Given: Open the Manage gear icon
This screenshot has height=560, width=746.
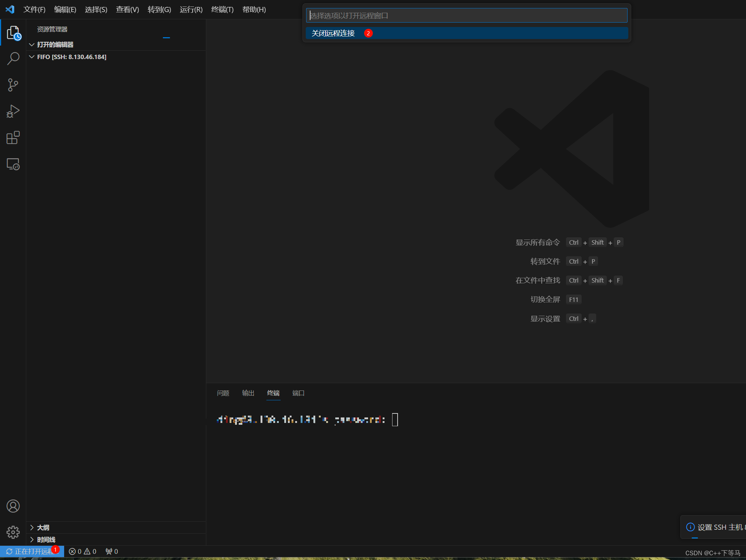Looking at the screenshot, I should (13, 532).
